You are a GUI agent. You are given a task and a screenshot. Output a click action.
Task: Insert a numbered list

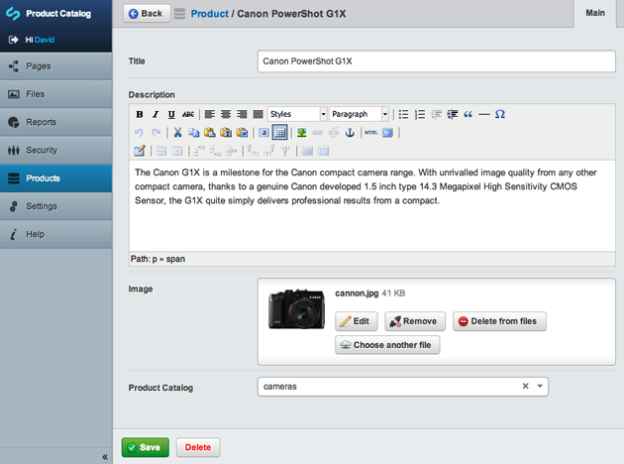(x=419, y=114)
